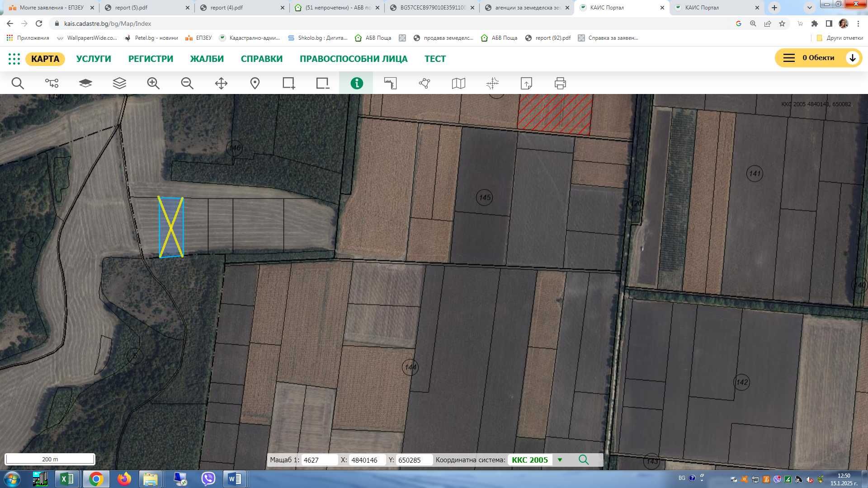
Task: Reload the page
Action: [x=39, y=23]
